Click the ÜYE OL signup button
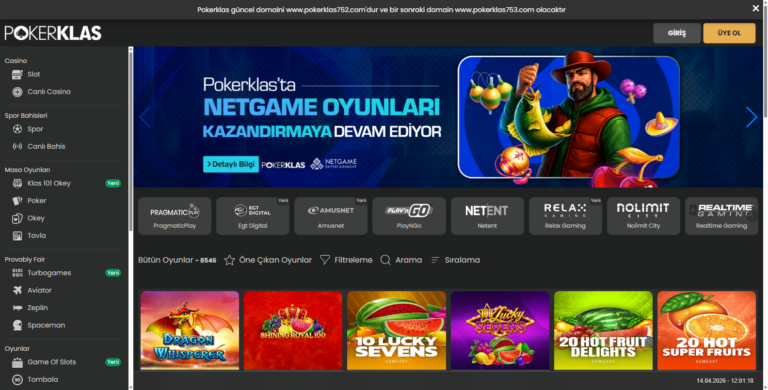Viewport: 768px width, 390px height. tap(729, 33)
